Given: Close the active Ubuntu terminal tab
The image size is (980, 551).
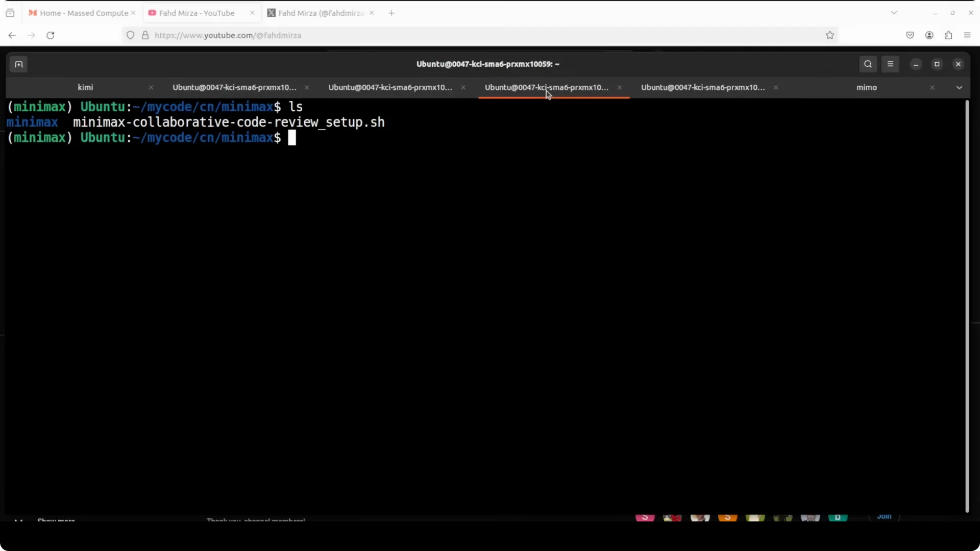Looking at the screenshot, I should click(x=619, y=87).
